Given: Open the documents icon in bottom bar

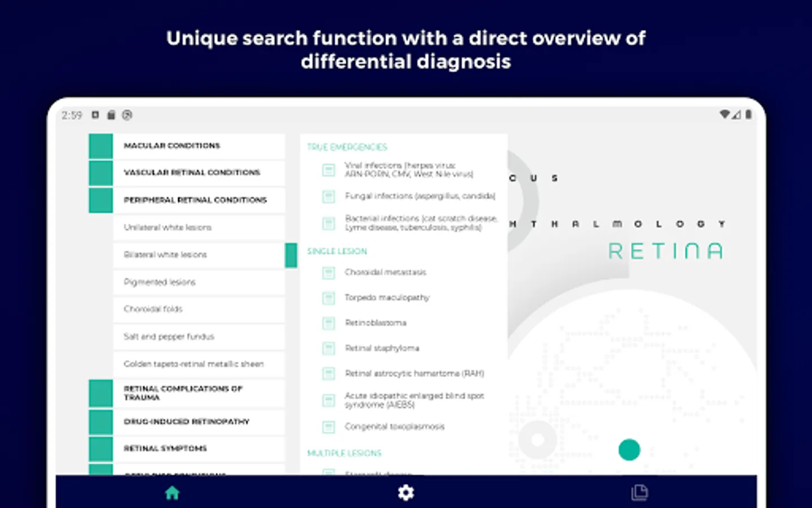Looking at the screenshot, I should 639,493.
